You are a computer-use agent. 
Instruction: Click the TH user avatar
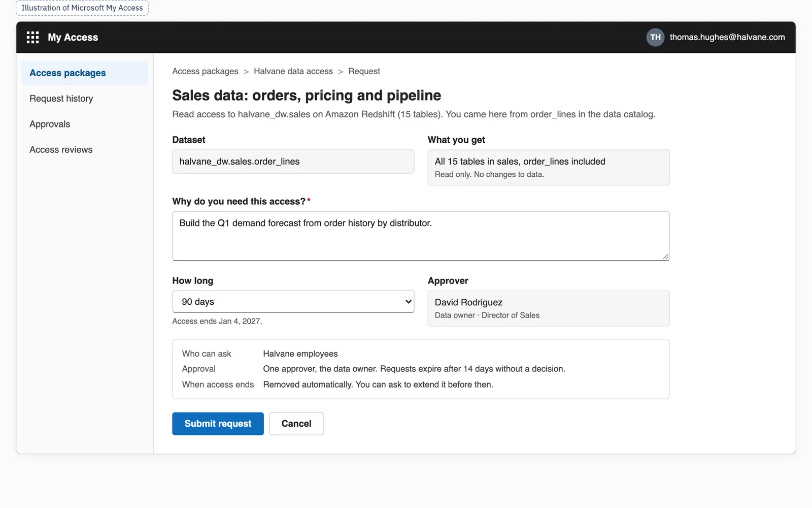655,37
